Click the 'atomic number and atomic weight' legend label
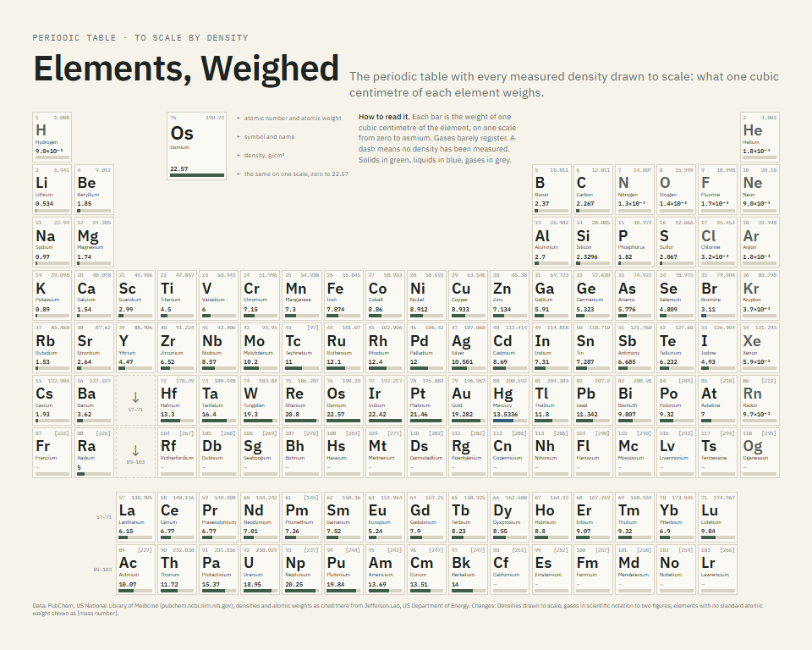 [293, 118]
